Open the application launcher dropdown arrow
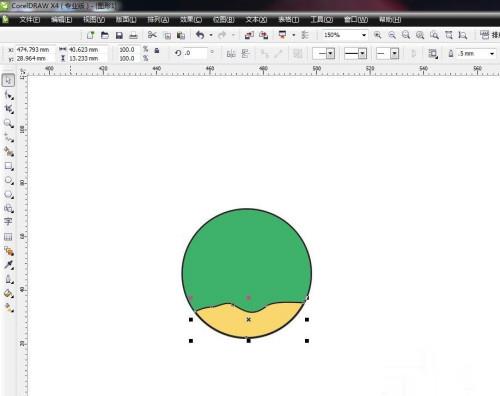This screenshot has height=396, width=500. [x=294, y=35]
